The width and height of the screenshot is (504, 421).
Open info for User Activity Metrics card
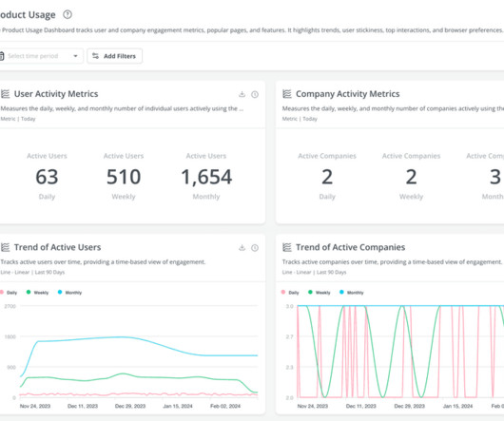255,94
